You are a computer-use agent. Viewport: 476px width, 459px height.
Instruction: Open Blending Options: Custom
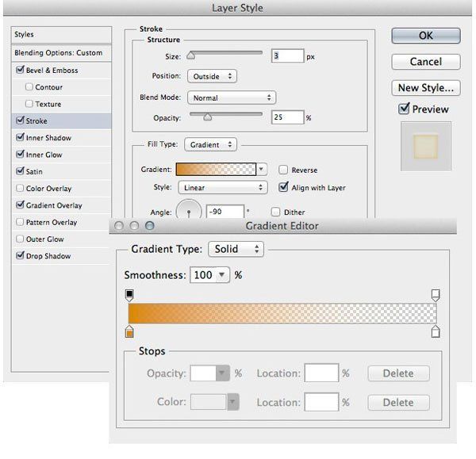61,53
